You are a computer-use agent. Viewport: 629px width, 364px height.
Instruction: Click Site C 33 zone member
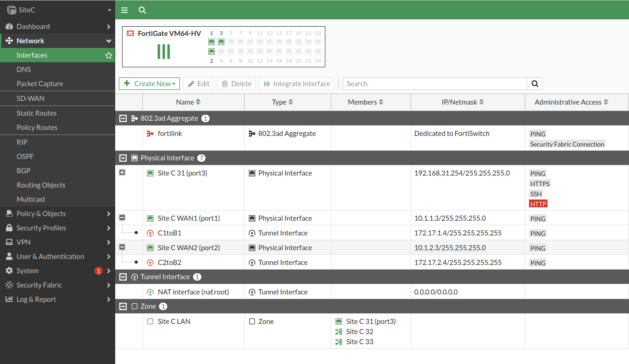[359, 342]
